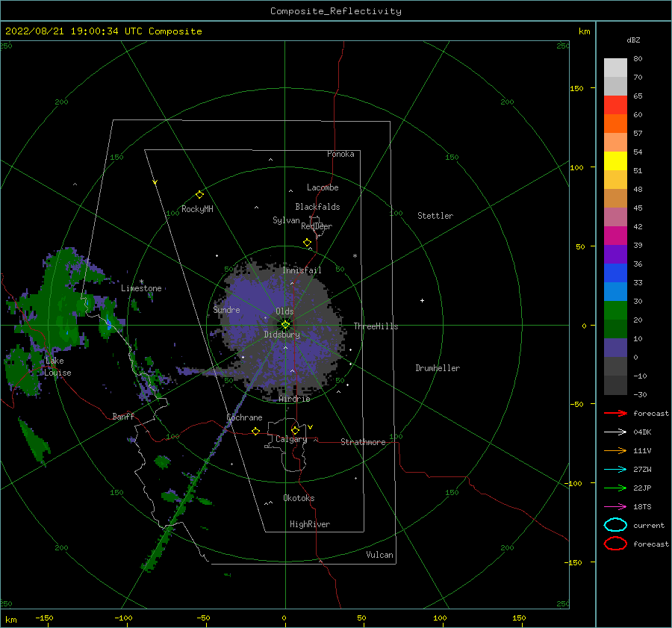672x628 pixels.
Task: Click the Olds label
Action: coord(284,311)
